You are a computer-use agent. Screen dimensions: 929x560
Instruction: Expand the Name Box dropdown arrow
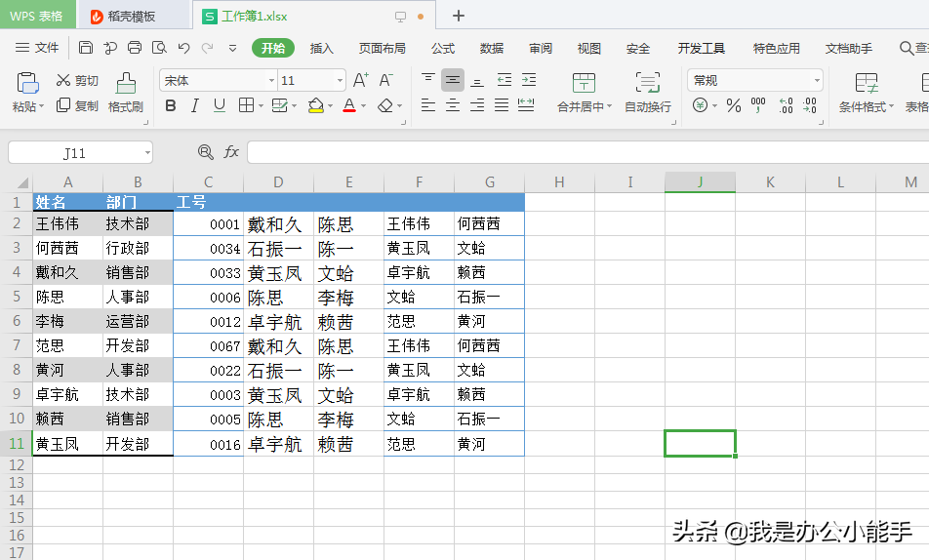point(146,153)
